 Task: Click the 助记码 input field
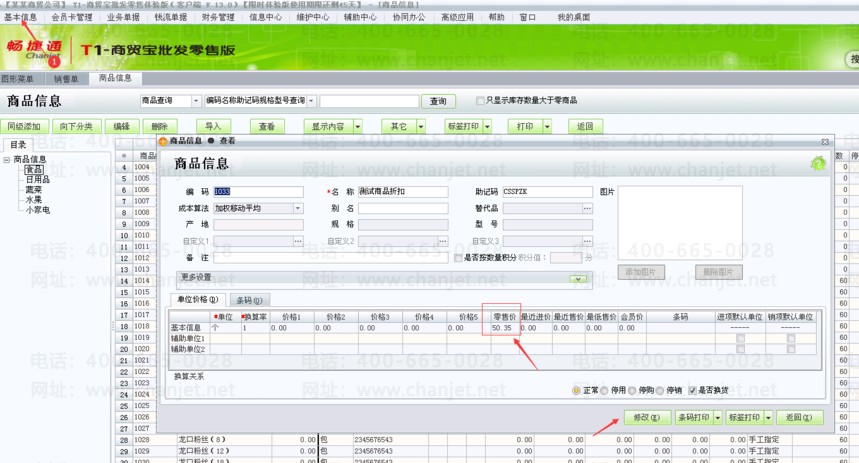click(x=547, y=192)
